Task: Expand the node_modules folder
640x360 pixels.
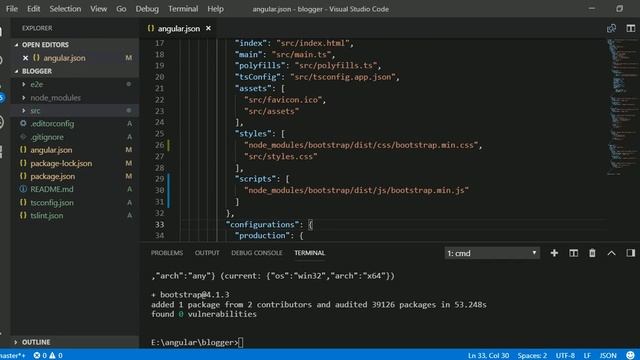Action: (x=76, y=98)
